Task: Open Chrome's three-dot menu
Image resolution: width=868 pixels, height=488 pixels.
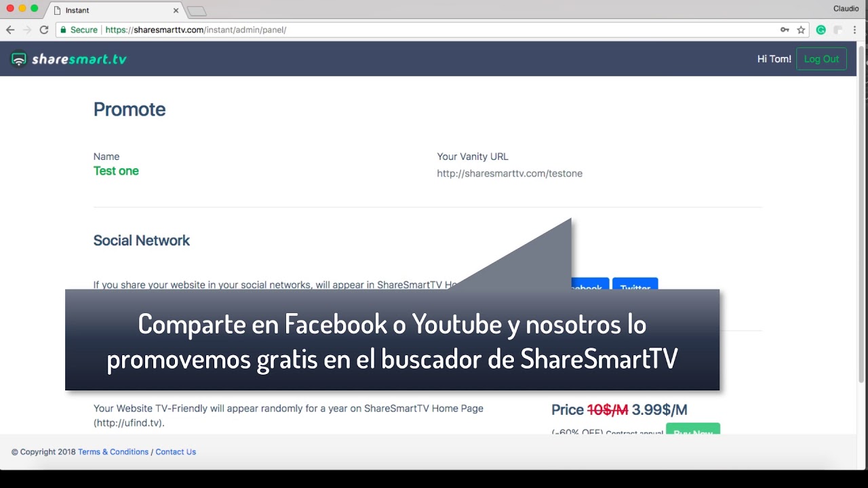Action: [x=856, y=30]
